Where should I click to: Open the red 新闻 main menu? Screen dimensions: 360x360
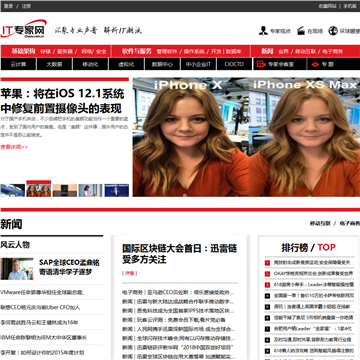pos(267,51)
